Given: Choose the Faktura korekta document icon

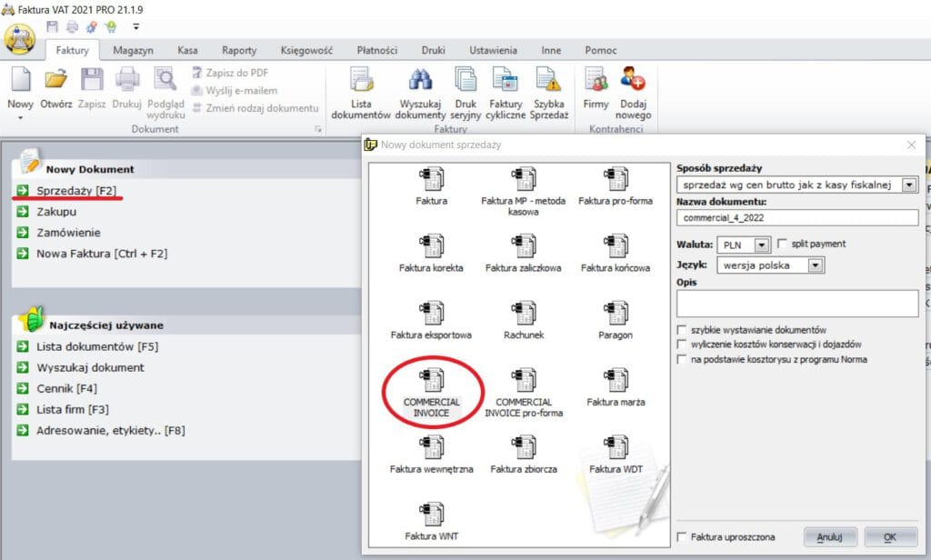Looking at the screenshot, I should [x=431, y=247].
